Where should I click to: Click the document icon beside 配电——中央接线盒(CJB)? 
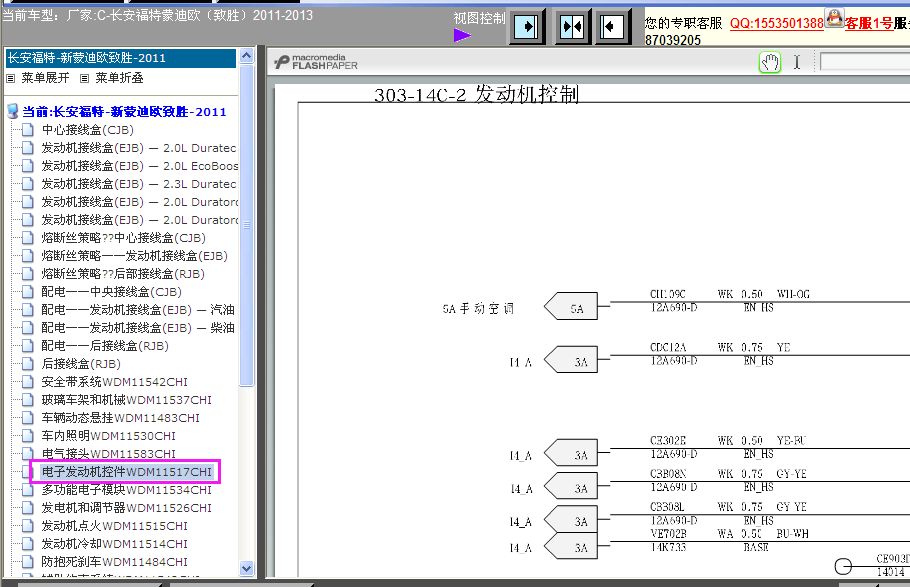[27, 291]
